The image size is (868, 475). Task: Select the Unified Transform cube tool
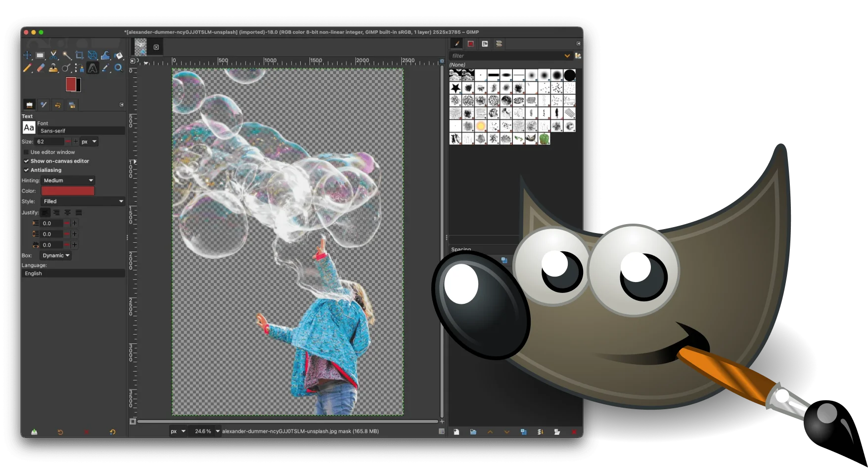(92, 55)
